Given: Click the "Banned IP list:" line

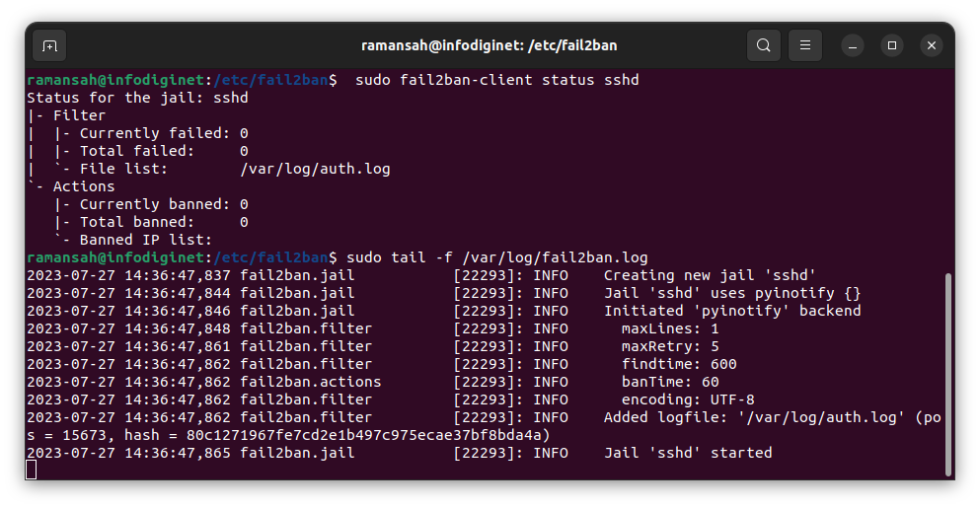Looking at the screenshot, I should coord(146,240).
